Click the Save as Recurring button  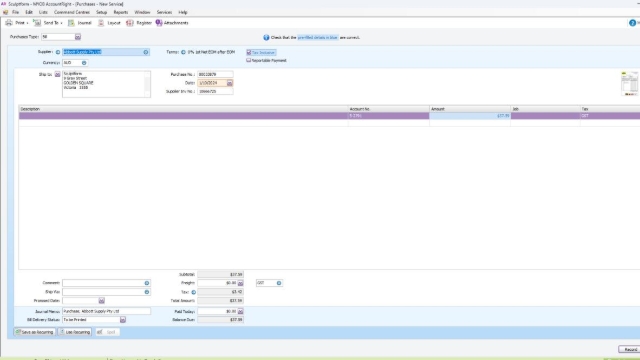(35, 332)
